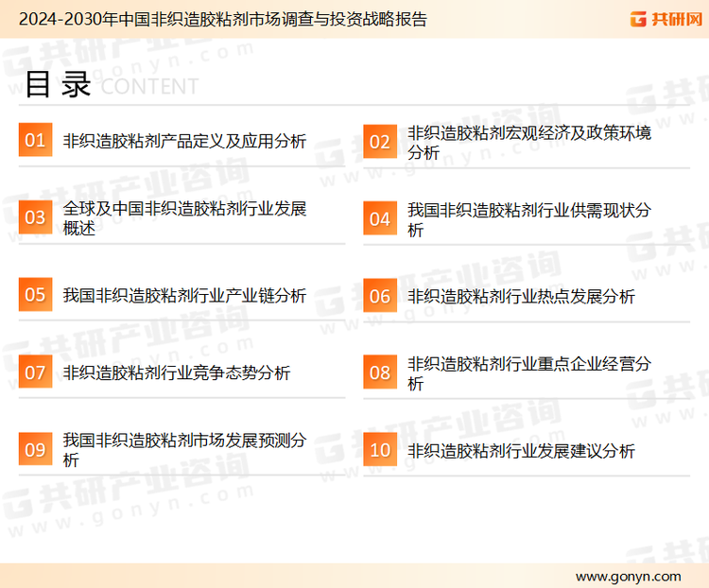This screenshot has width=709, height=588.
Task: Select 我国非织造胶粘剂行业产业链分析 entry
Action: click(184, 295)
